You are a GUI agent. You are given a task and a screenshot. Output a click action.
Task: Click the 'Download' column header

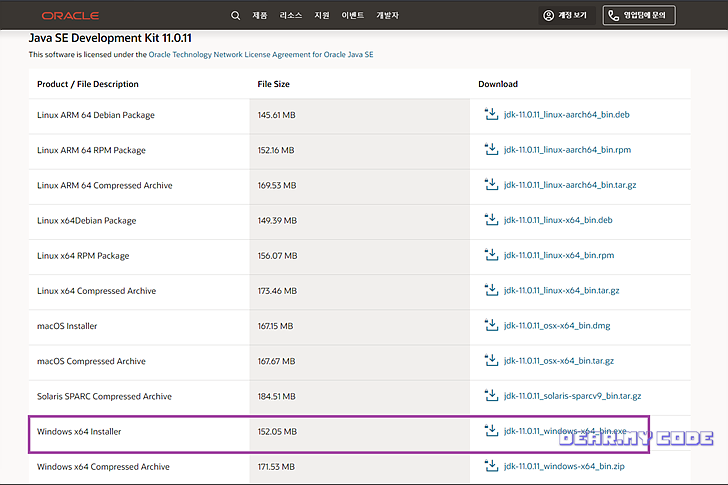(x=498, y=84)
